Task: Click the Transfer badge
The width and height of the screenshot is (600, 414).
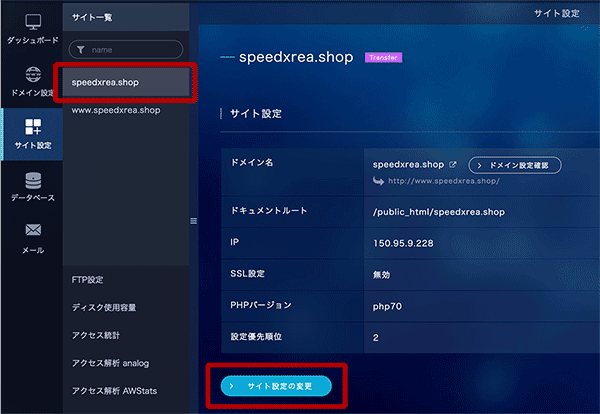Action: point(383,57)
